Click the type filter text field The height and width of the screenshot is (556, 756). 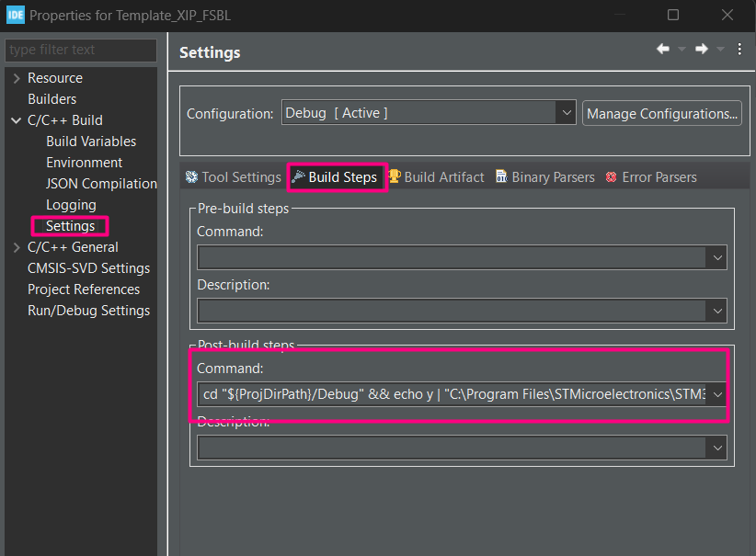[81, 50]
